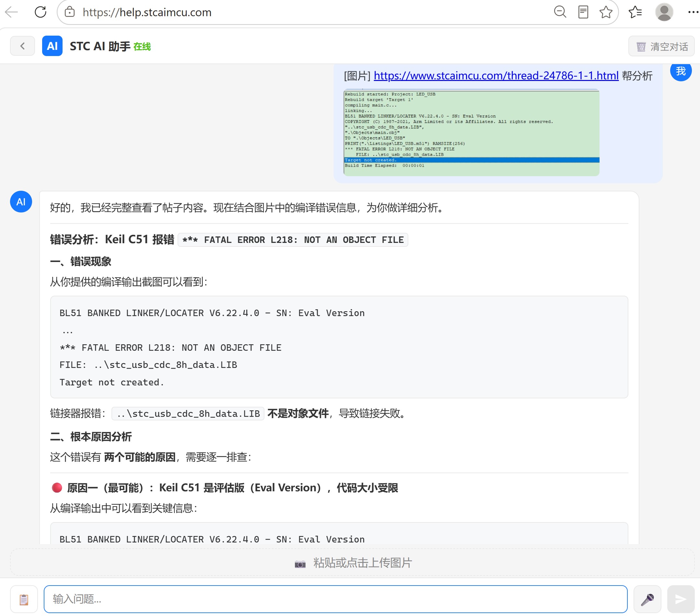
Task: Click the bold text 不是对象文件
Action: coord(298,413)
